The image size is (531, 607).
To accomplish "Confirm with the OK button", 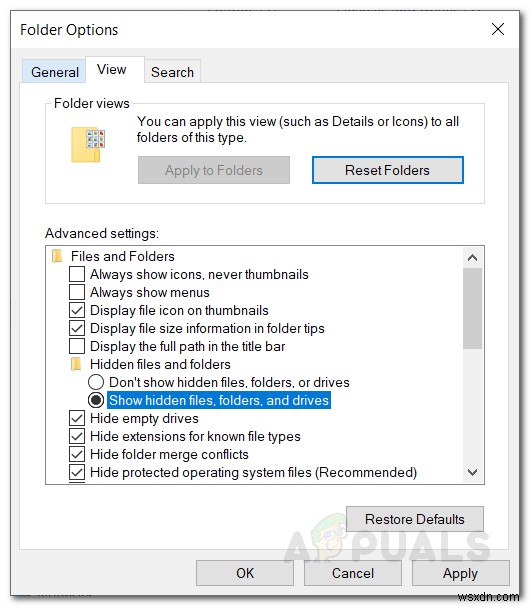I will 245,573.
